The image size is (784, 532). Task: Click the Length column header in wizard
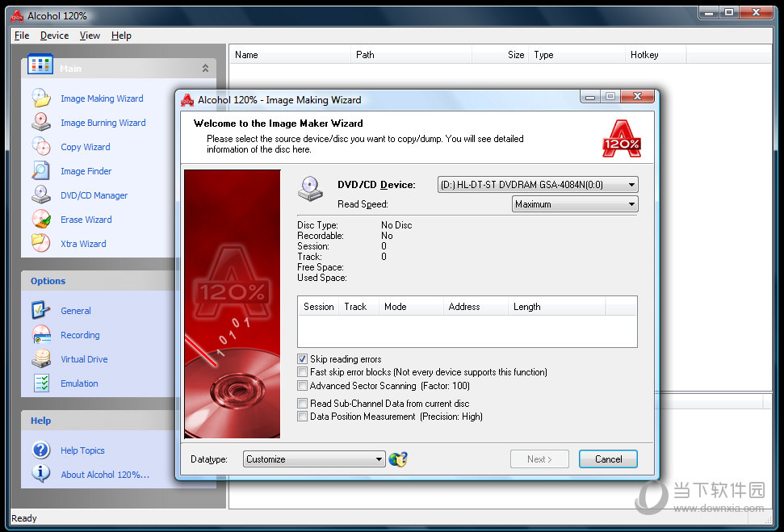point(556,307)
